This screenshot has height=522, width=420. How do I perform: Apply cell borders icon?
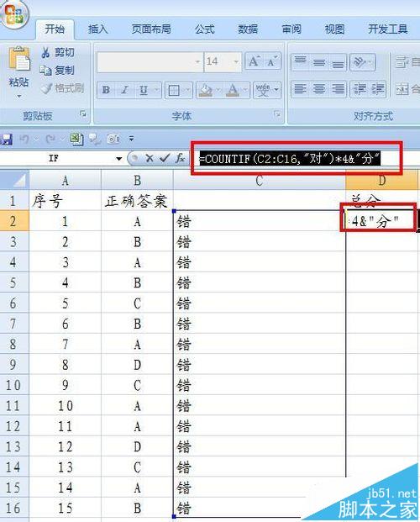coord(174,90)
